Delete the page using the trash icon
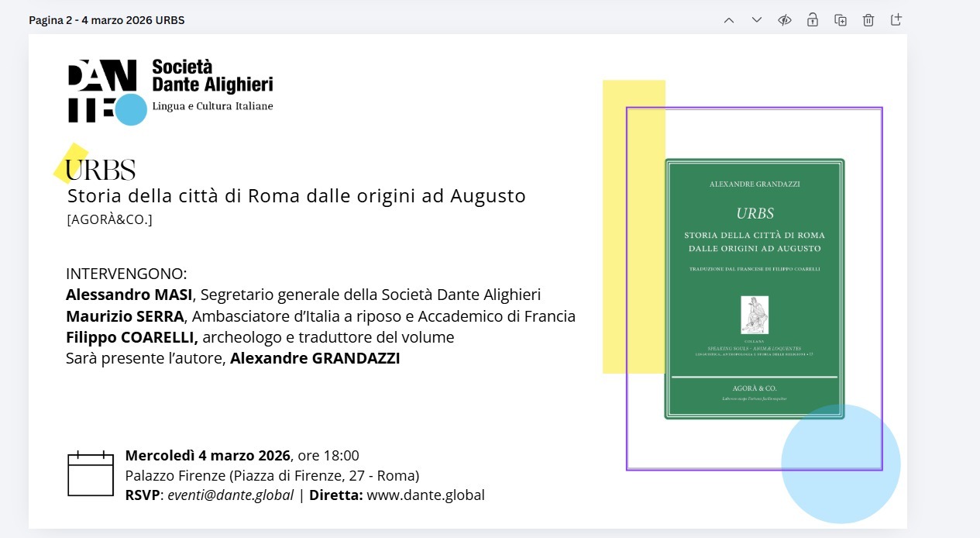980x538 pixels. (868, 20)
